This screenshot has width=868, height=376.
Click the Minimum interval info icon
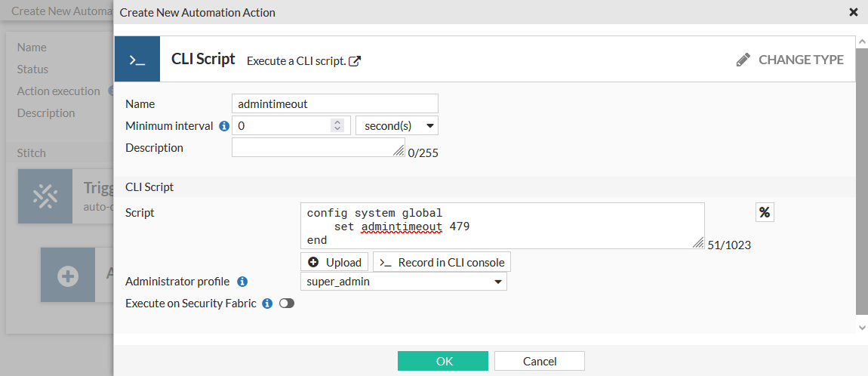224,126
